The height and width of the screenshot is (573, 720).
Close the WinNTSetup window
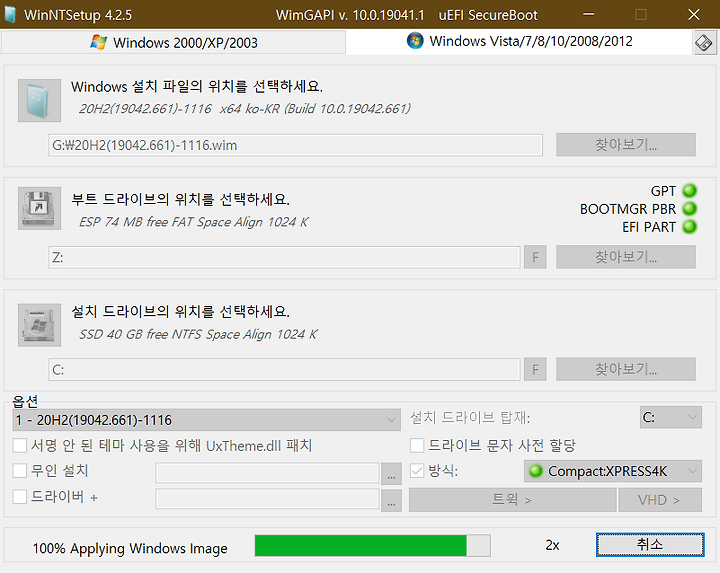[x=694, y=15]
